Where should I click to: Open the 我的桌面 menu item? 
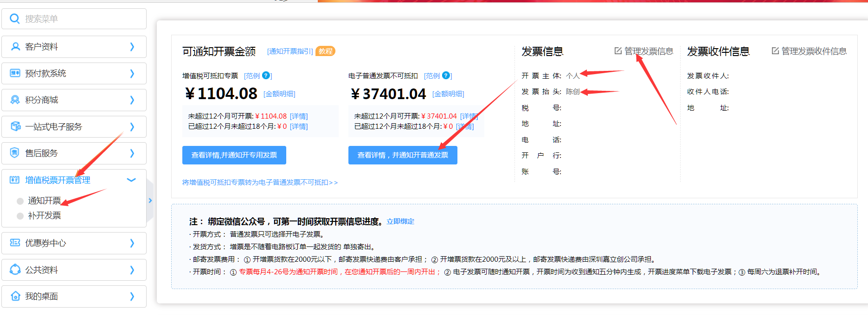tap(42, 296)
